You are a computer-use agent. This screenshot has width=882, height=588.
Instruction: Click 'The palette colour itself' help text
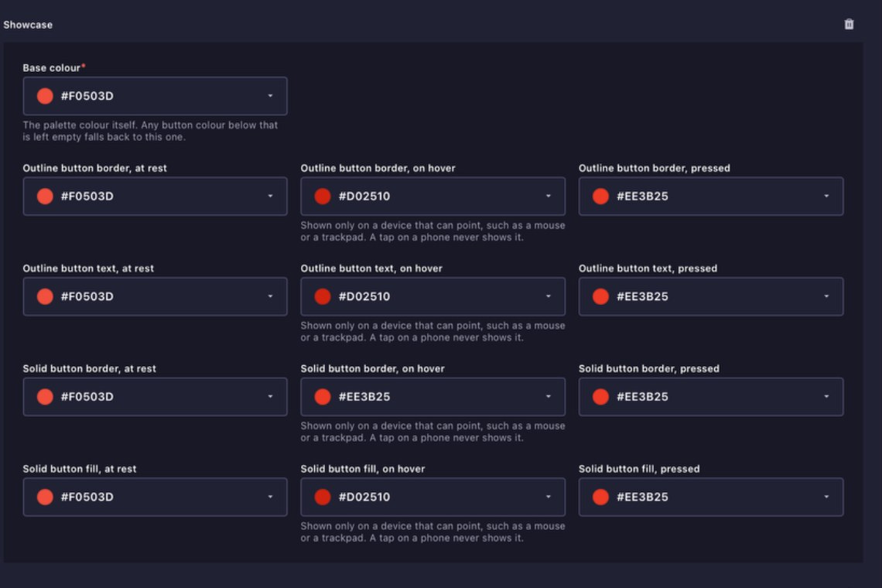[150, 131]
